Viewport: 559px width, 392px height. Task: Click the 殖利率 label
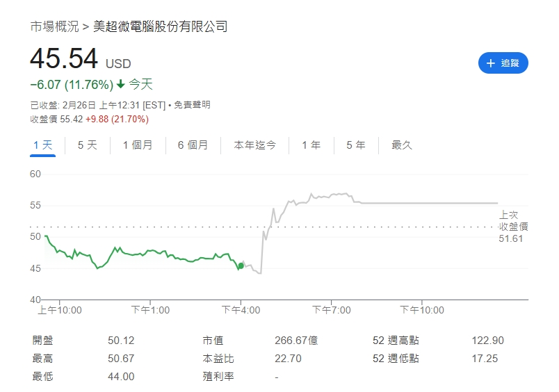(x=218, y=376)
